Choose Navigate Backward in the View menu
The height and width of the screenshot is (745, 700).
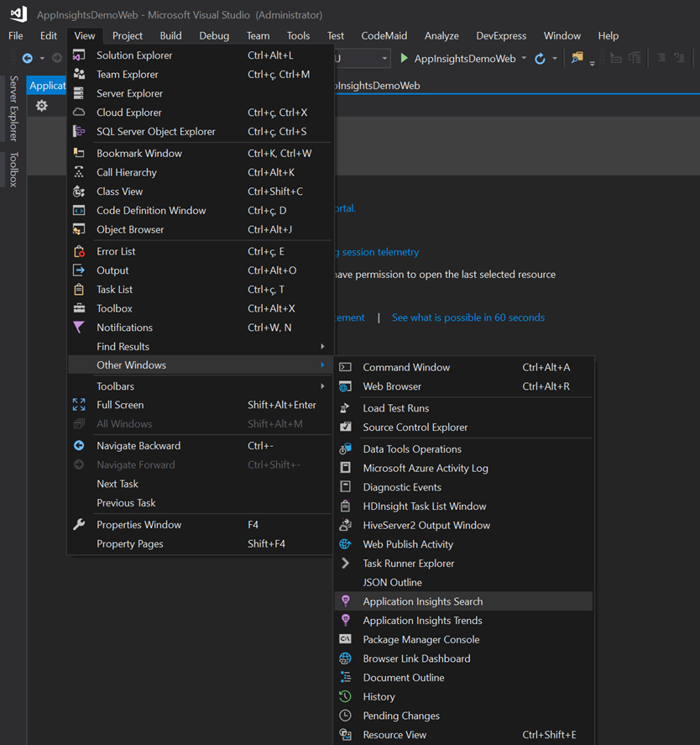[x=200, y=446]
